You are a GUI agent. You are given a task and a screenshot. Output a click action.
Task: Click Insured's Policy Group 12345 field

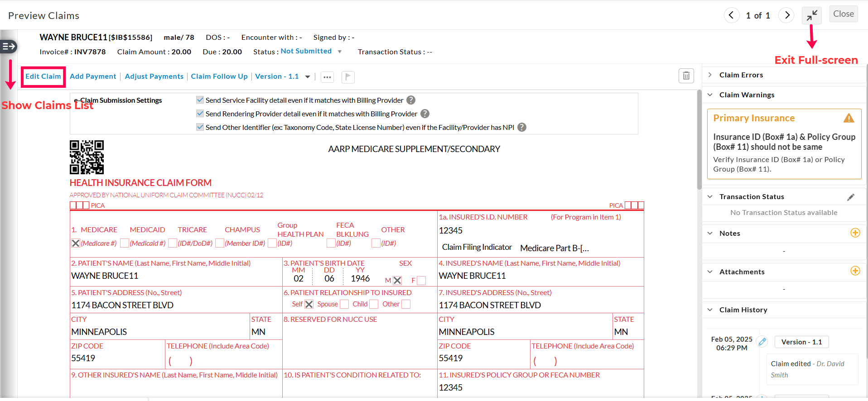pyautogui.click(x=451, y=387)
